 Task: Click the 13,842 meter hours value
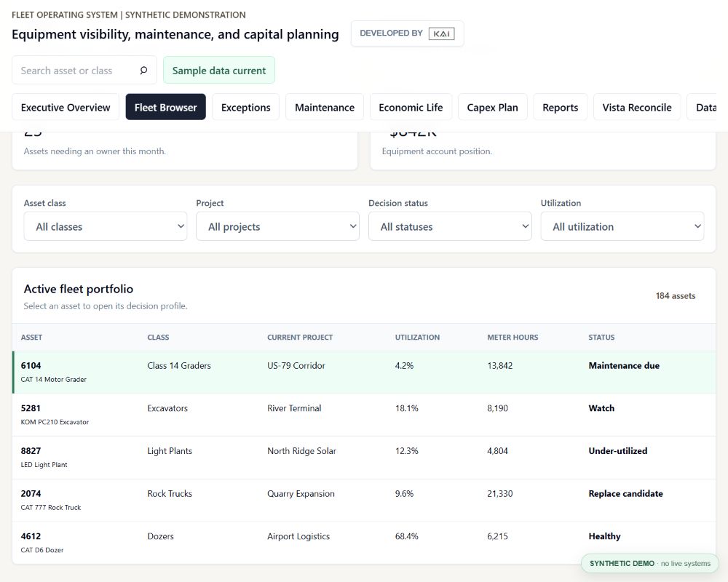pyautogui.click(x=500, y=366)
